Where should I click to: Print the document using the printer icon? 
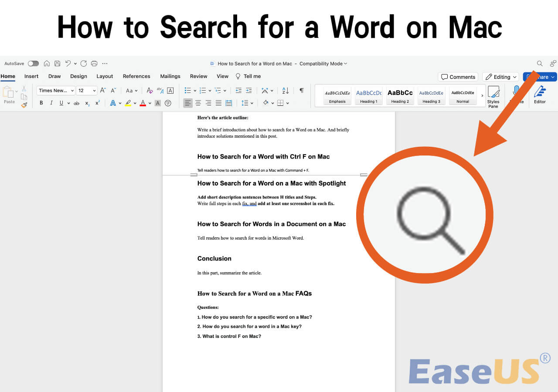(x=94, y=64)
